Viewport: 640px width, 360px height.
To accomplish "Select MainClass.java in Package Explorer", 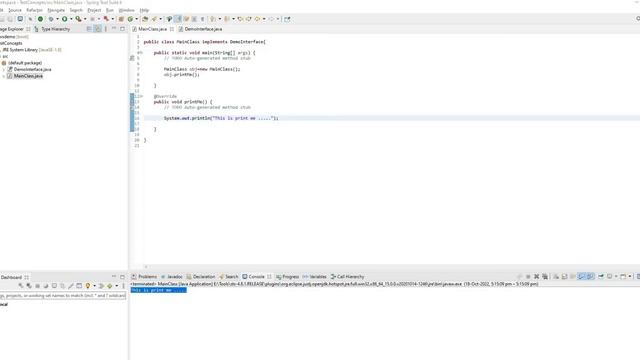I will (x=28, y=76).
